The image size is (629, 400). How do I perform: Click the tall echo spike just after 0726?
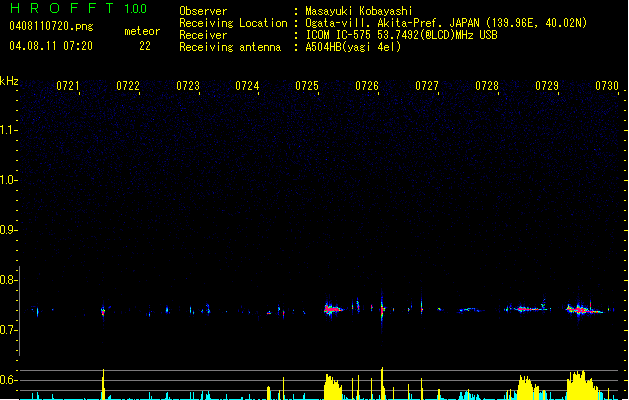pyautogui.click(x=382, y=310)
